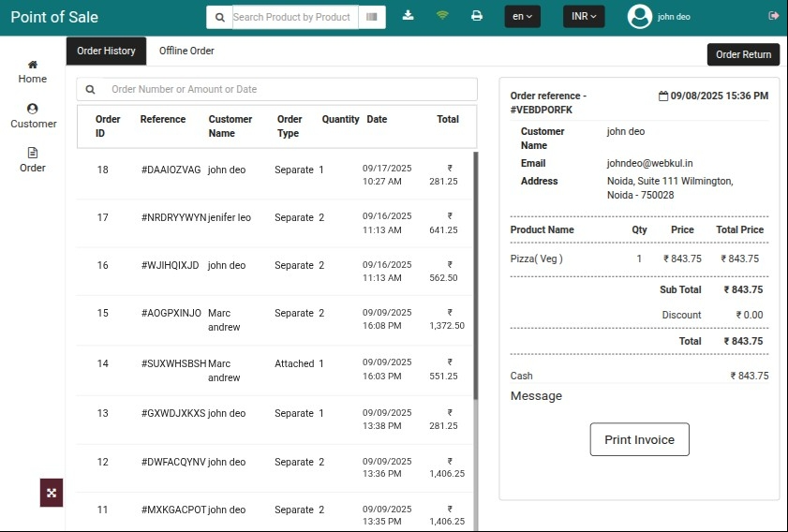Toggle fullscreen with the expand icon

pos(52,493)
